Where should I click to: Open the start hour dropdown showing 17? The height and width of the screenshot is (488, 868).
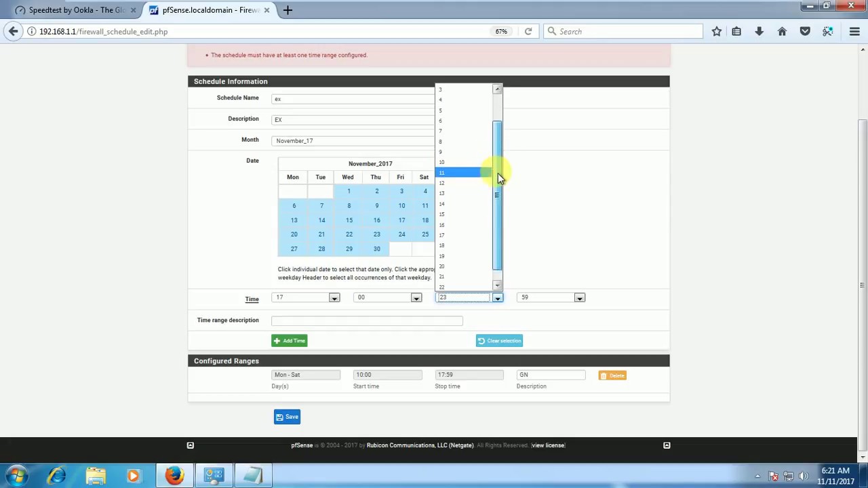(305, 298)
